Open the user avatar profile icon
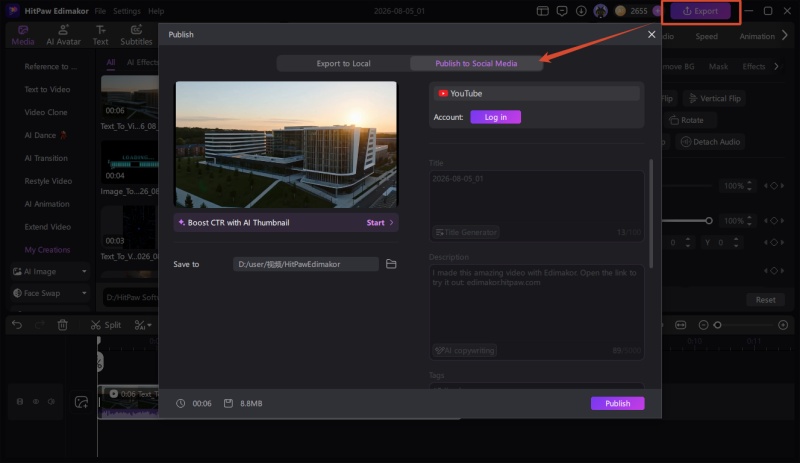 coord(601,11)
